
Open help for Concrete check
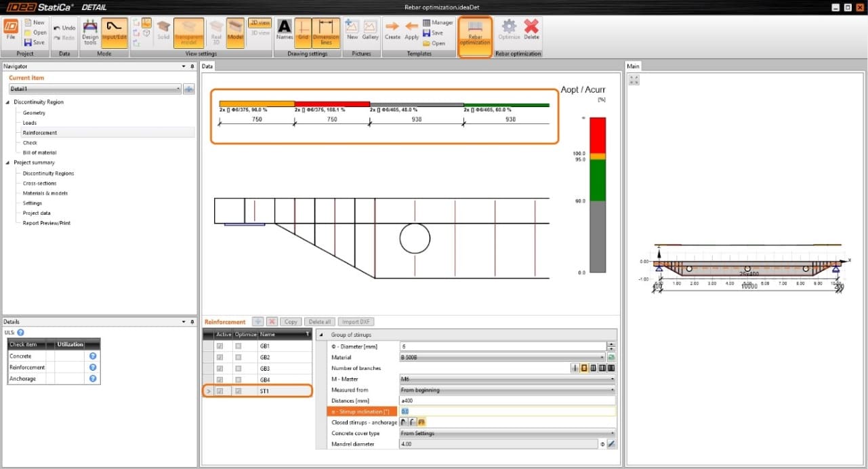pyautogui.click(x=93, y=356)
